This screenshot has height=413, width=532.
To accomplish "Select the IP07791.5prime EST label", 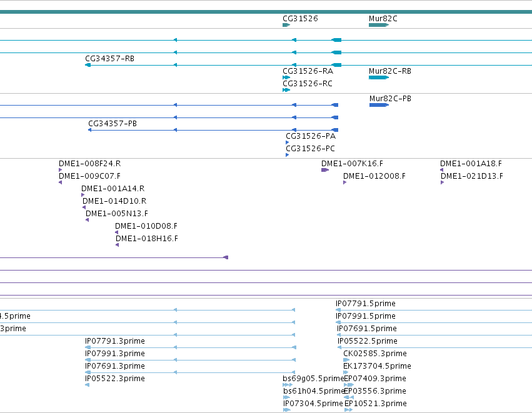I will coord(366,304).
